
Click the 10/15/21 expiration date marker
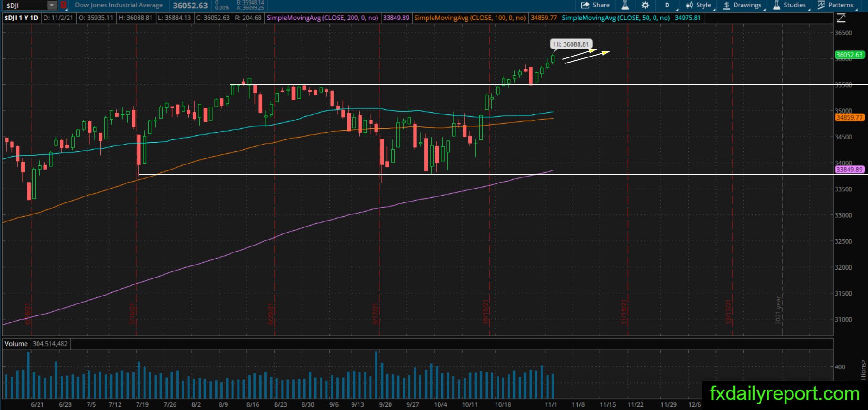(x=486, y=313)
